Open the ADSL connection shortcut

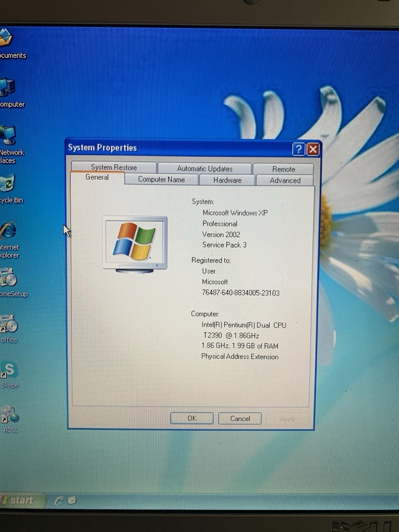pyautogui.click(x=10, y=415)
